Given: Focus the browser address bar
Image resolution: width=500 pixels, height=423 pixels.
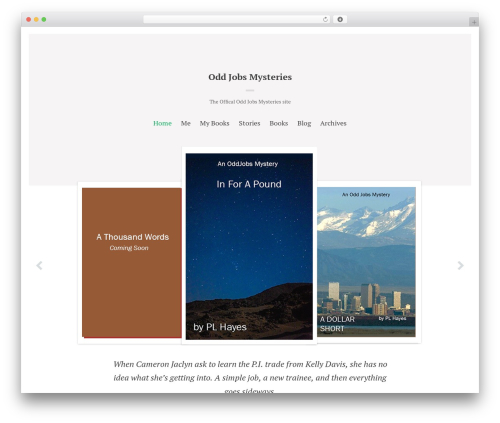Looking at the screenshot, I should pos(237,20).
